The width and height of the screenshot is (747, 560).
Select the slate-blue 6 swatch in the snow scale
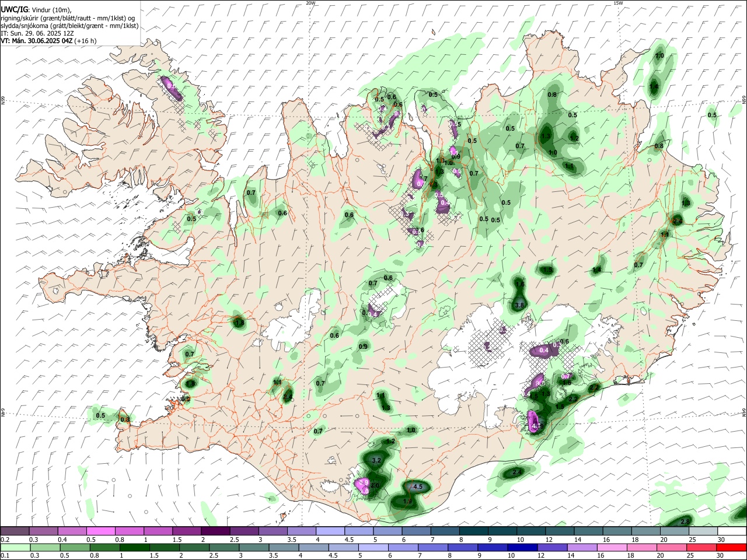[x=416, y=531]
